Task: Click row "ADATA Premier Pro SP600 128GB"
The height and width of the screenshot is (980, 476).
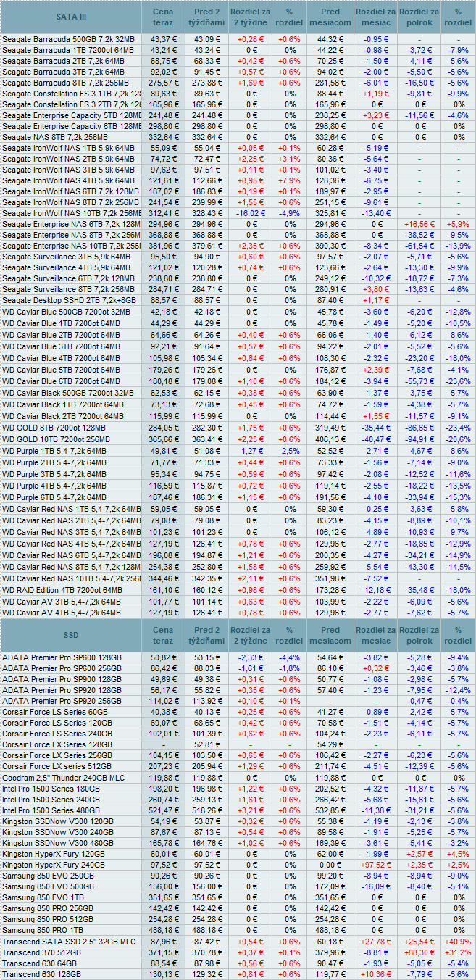Action: point(238,657)
